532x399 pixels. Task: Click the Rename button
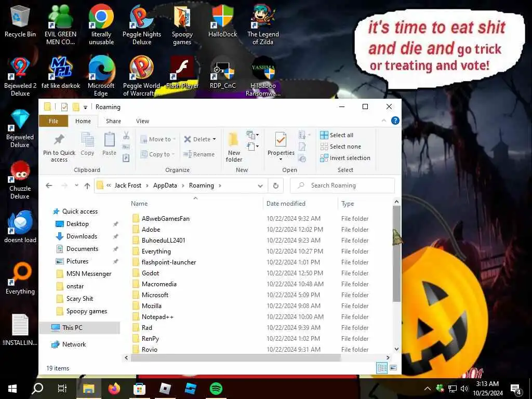pyautogui.click(x=199, y=154)
